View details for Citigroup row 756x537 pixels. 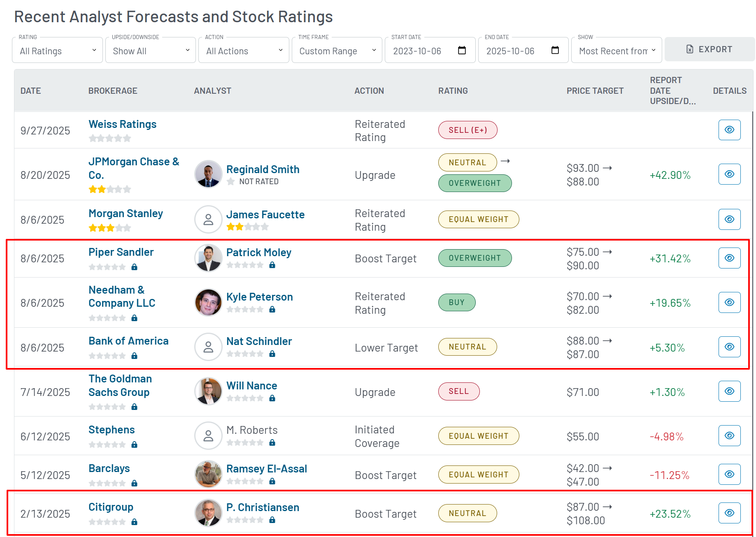pyautogui.click(x=729, y=513)
